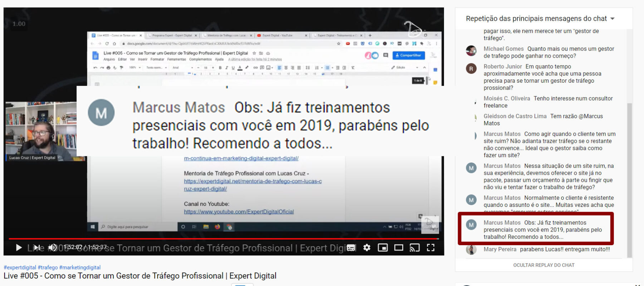
Task: Play the YouTube video
Action: coord(19,247)
